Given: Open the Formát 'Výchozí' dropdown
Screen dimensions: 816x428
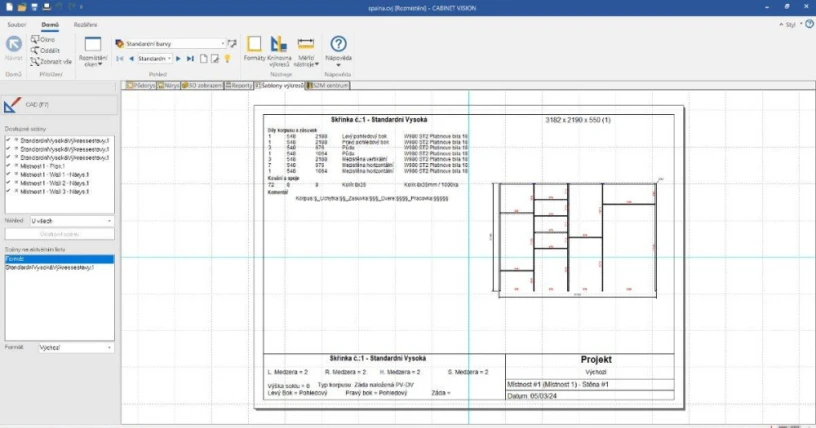Looking at the screenshot, I should click(x=76, y=347).
